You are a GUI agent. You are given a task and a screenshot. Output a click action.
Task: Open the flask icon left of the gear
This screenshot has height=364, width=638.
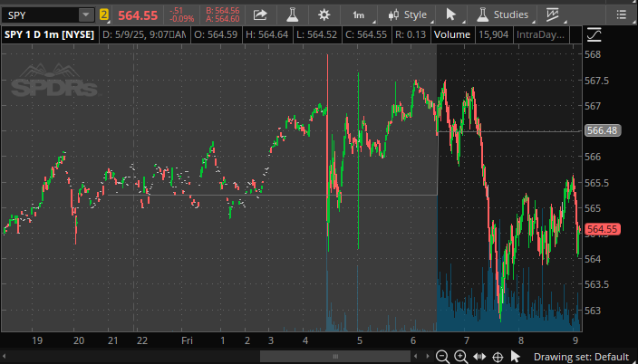tap(292, 15)
